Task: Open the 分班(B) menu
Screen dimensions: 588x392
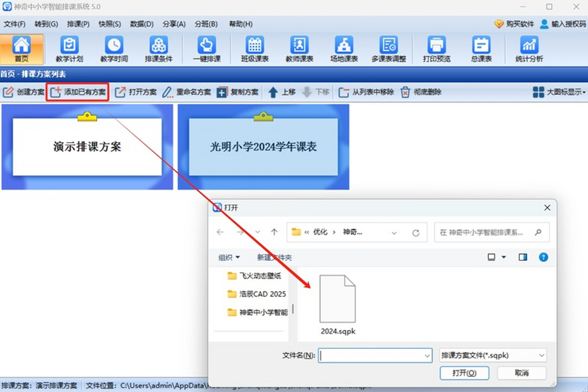Action: click(x=206, y=24)
